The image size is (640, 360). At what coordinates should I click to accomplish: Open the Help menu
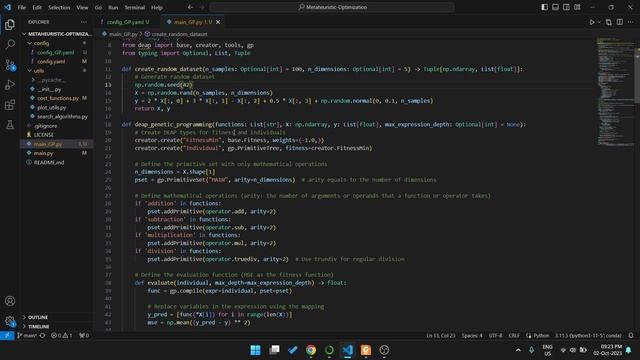[157, 7]
